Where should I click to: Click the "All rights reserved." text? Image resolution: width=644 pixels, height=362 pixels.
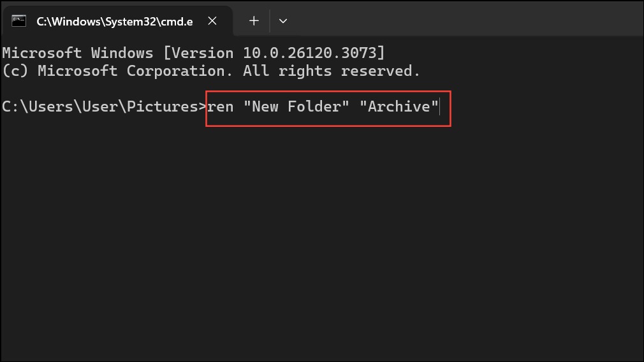click(332, 71)
